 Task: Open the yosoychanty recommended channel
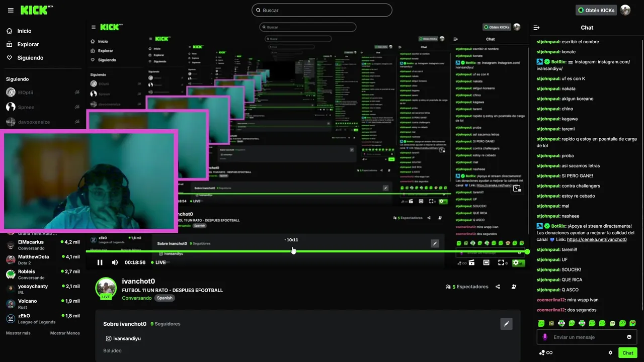42,289
